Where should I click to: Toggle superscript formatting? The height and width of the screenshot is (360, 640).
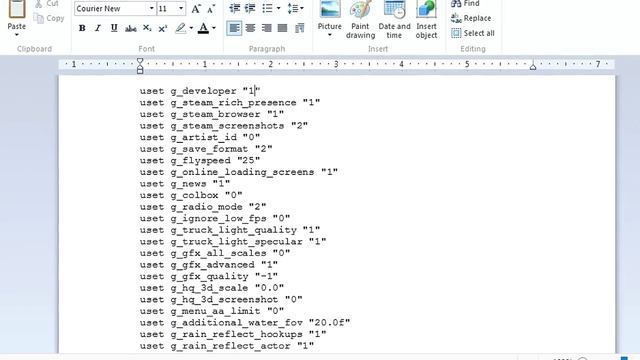(163, 28)
